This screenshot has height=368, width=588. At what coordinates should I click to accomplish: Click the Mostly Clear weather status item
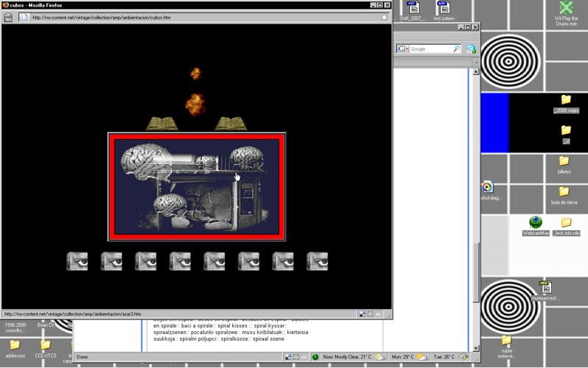click(345, 357)
